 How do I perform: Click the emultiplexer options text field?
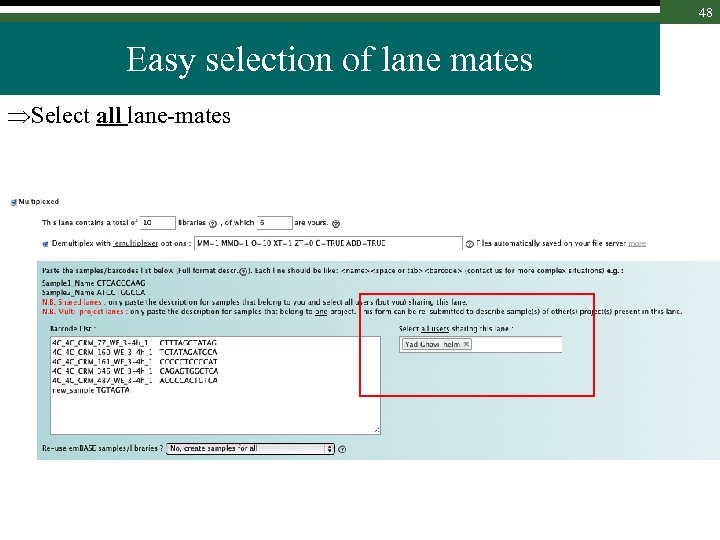pos(328,243)
